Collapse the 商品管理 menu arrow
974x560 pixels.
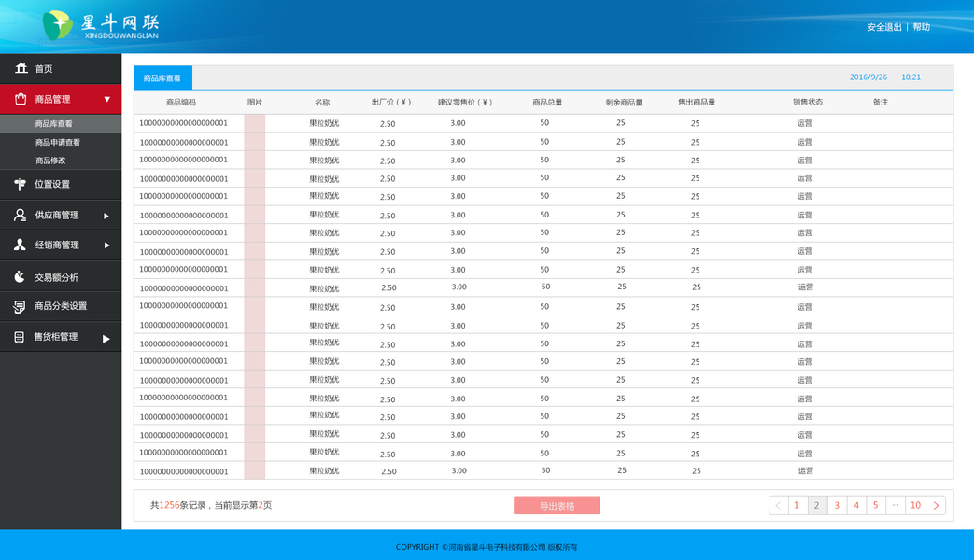pyautogui.click(x=106, y=99)
